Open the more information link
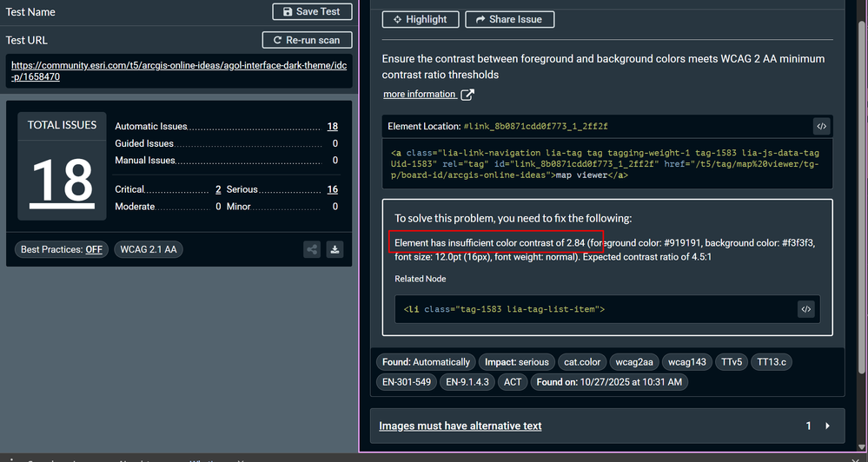Viewport: 868px width, 462px height. (420, 94)
